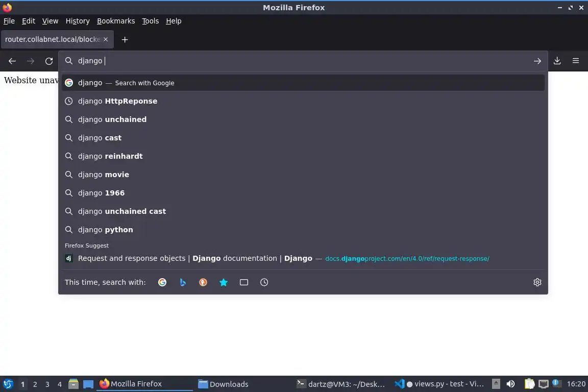This screenshot has width=588, height=392.
Task: Open the Downloads window from taskbar
Action: [x=244, y=384]
